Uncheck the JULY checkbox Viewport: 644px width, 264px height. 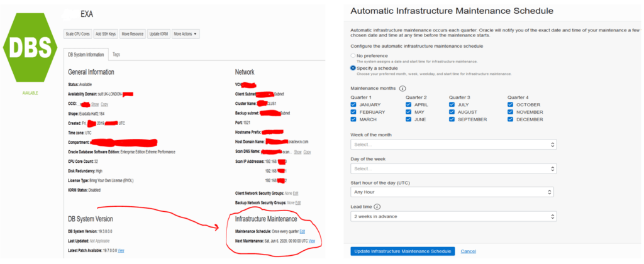(x=452, y=105)
